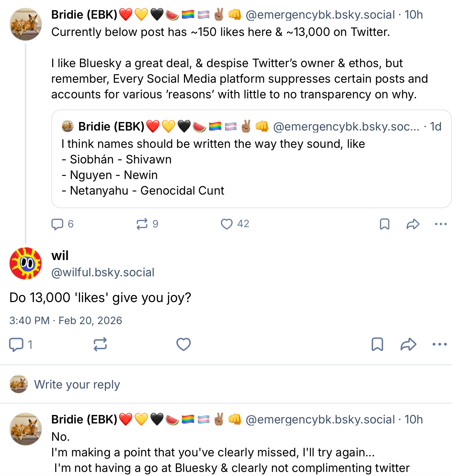452x476 pixels.
Task: Like Bridie's post with 42 likes
Action: [227, 224]
